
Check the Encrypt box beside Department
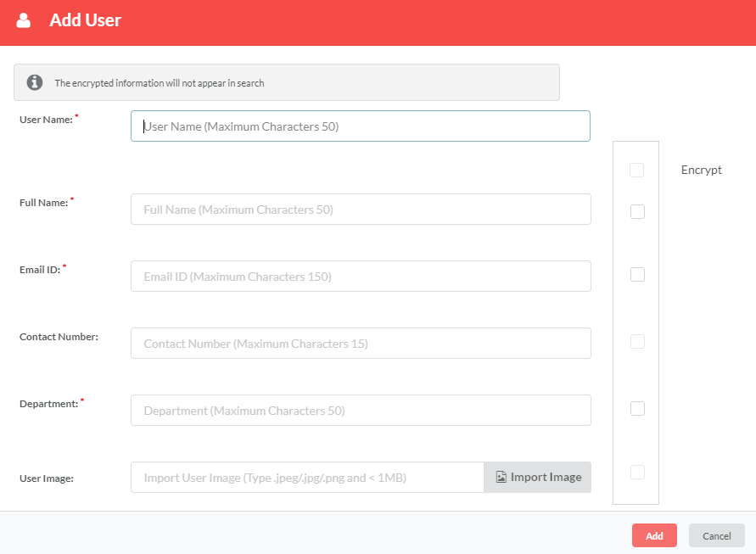(637, 408)
